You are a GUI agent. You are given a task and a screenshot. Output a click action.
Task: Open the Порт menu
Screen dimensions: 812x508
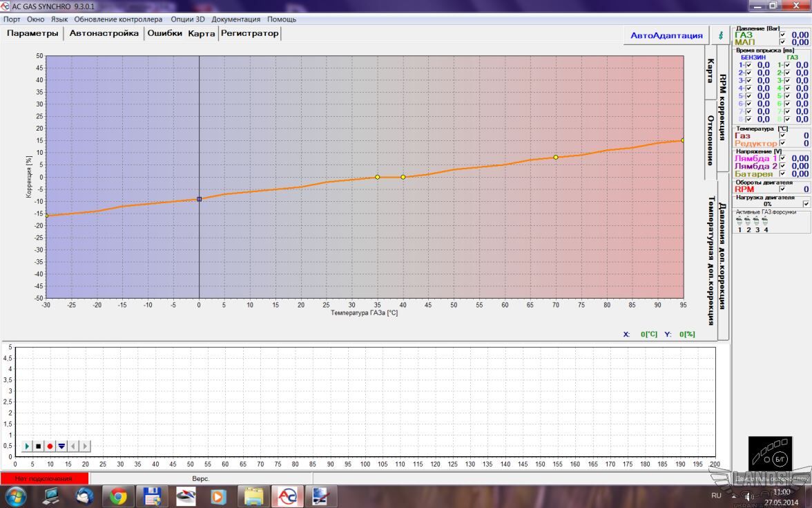(x=12, y=19)
